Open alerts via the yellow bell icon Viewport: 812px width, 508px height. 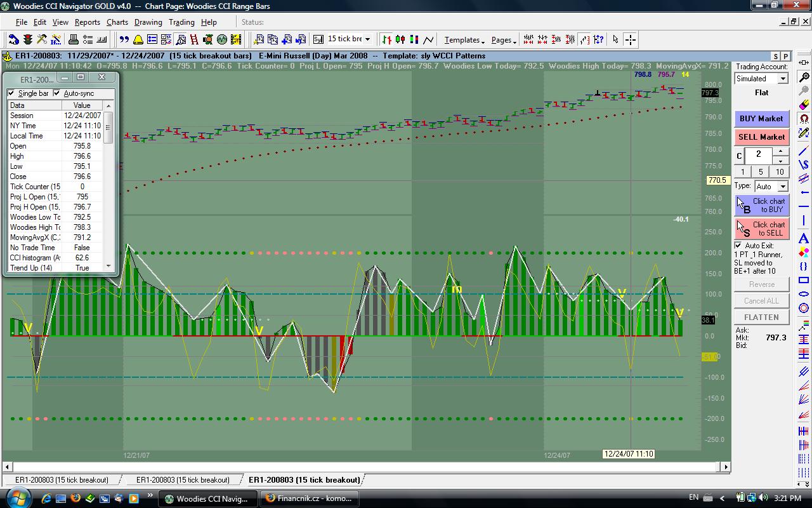[138, 39]
